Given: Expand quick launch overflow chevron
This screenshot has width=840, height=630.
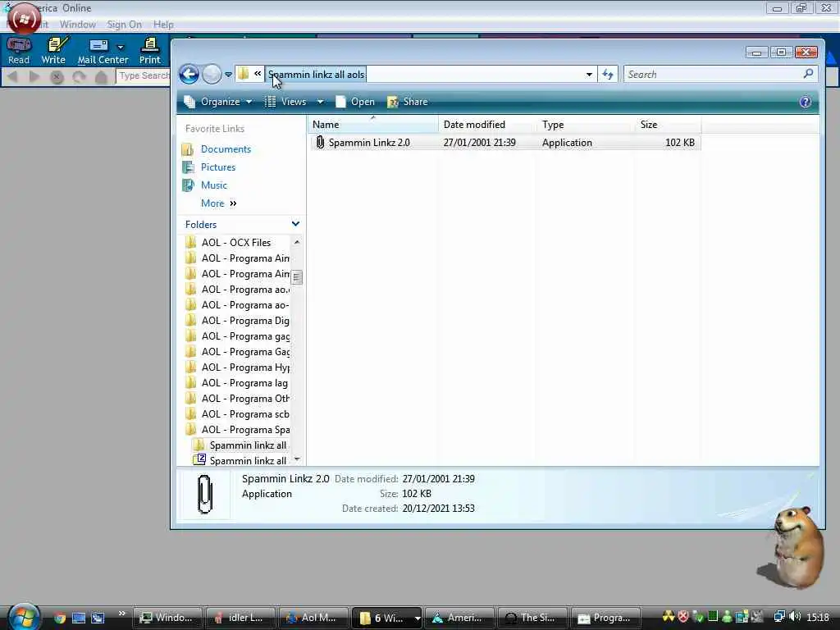Looking at the screenshot, I should coord(121,614).
